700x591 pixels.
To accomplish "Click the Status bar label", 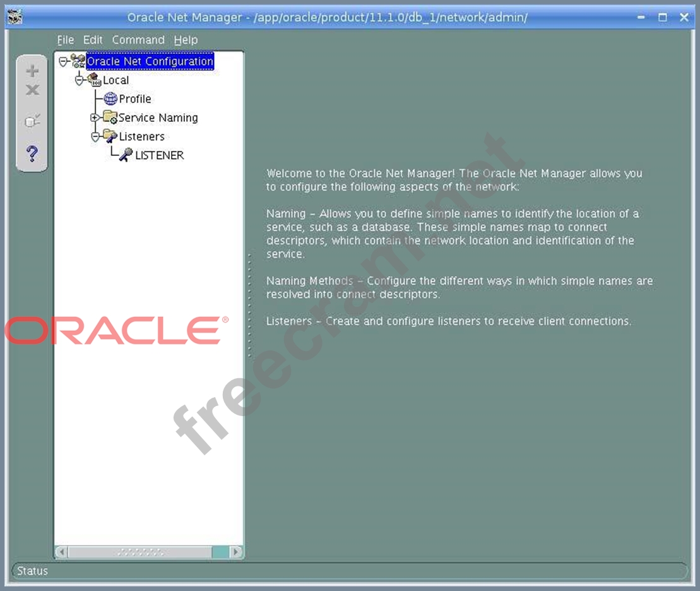I will (33, 571).
